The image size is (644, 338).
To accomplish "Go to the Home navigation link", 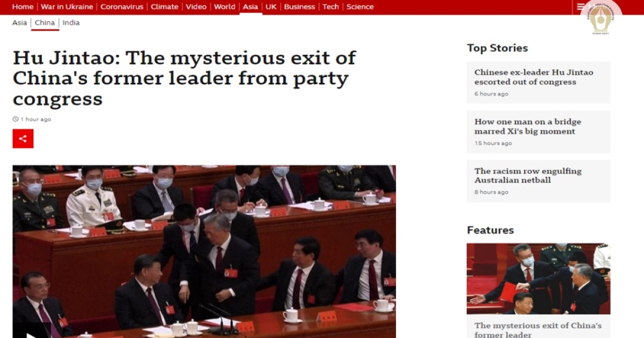I will 23,7.
